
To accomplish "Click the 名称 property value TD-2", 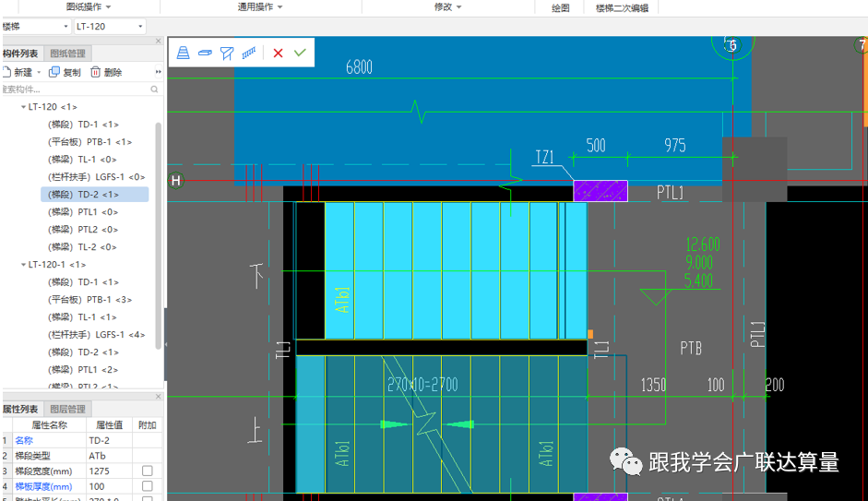I will click(x=109, y=440).
